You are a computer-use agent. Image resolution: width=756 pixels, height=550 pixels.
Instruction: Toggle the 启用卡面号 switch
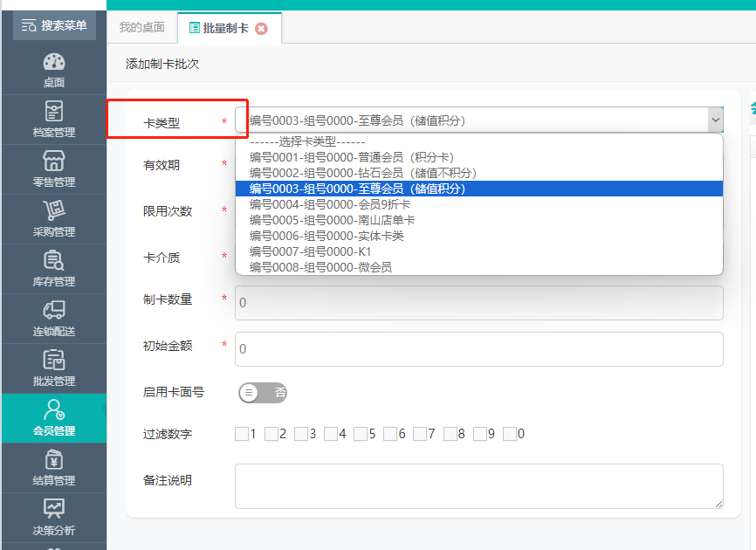[263, 392]
